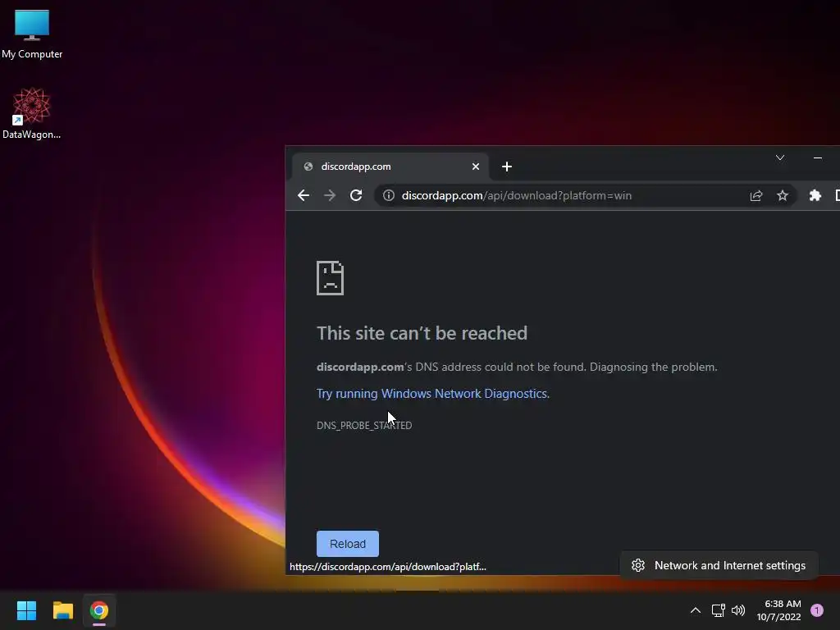
Task: Open a new tab with plus button
Action: pos(507,167)
